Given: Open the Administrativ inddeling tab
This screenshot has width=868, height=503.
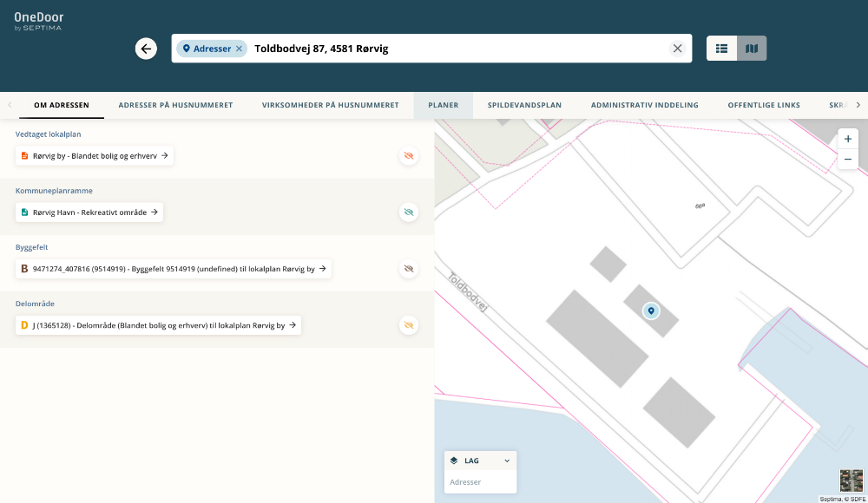Looking at the screenshot, I should pos(644,105).
